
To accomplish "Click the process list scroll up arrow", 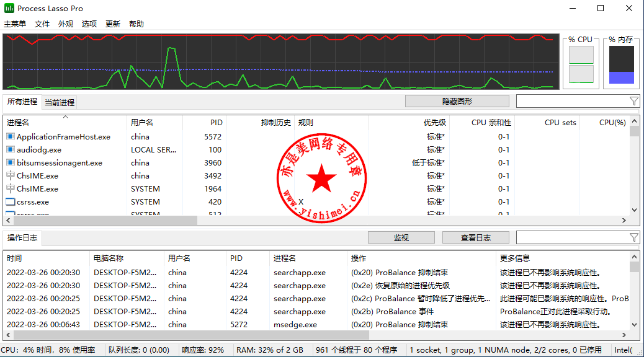I will [635, 121].
